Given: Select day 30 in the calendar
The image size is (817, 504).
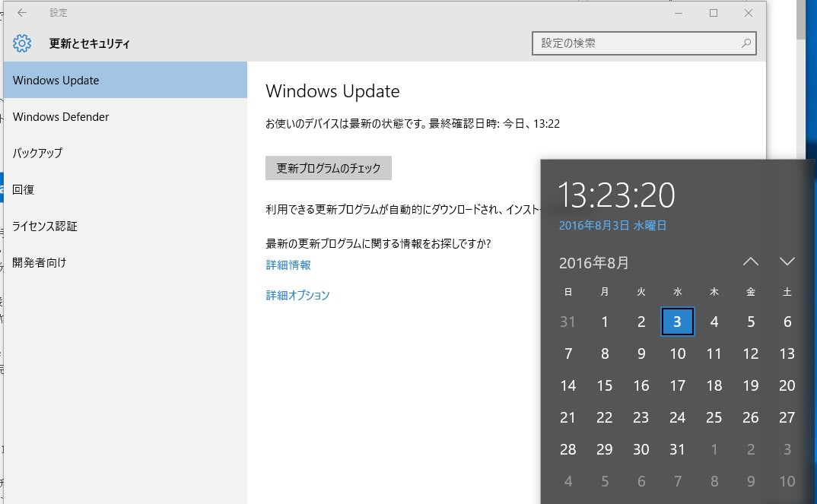Looking at the screenshot, I should (641, 449).
